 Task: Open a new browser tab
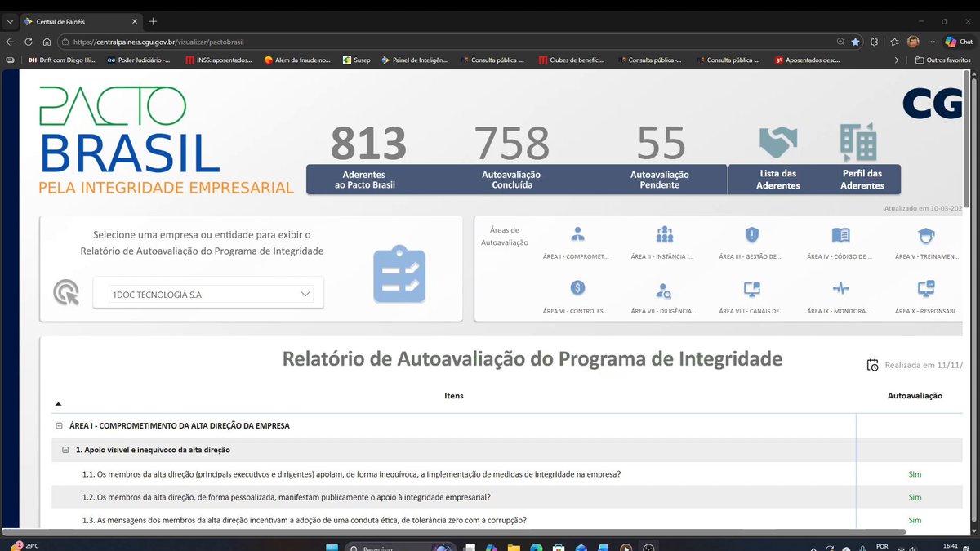[153, 20]
